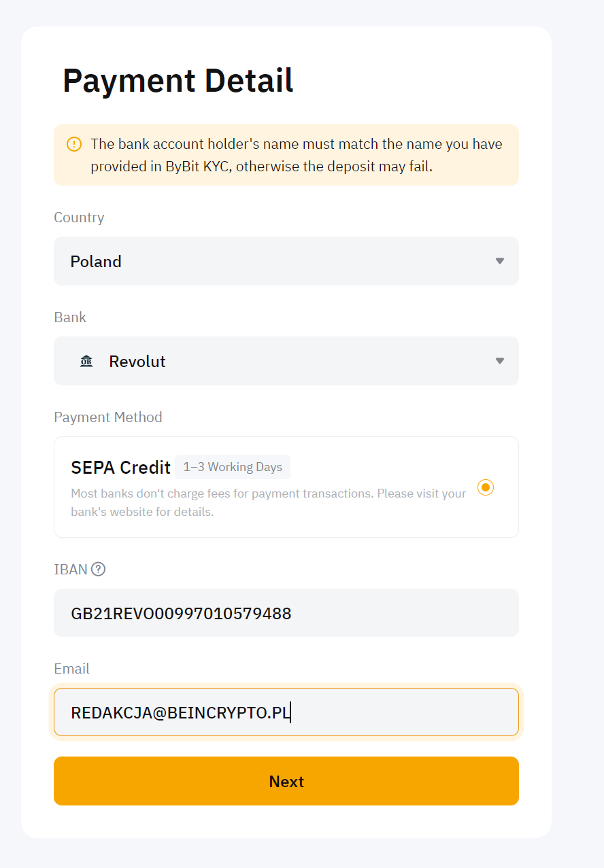Click the Bank field label
Screen dimensions: 604x868
point(70,317)
